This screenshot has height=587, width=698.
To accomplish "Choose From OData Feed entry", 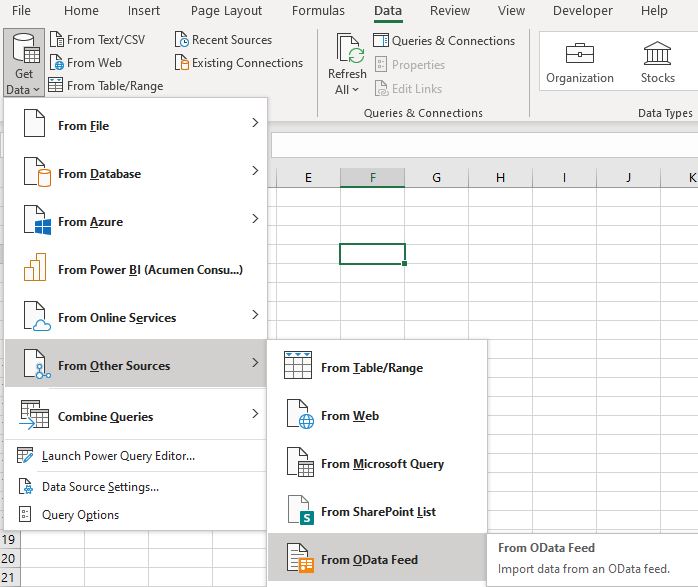I will coord(377,559).
